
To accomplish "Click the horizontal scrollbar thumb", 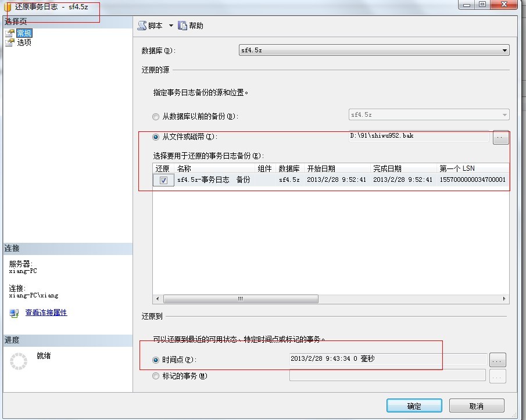I will [241, 299].
